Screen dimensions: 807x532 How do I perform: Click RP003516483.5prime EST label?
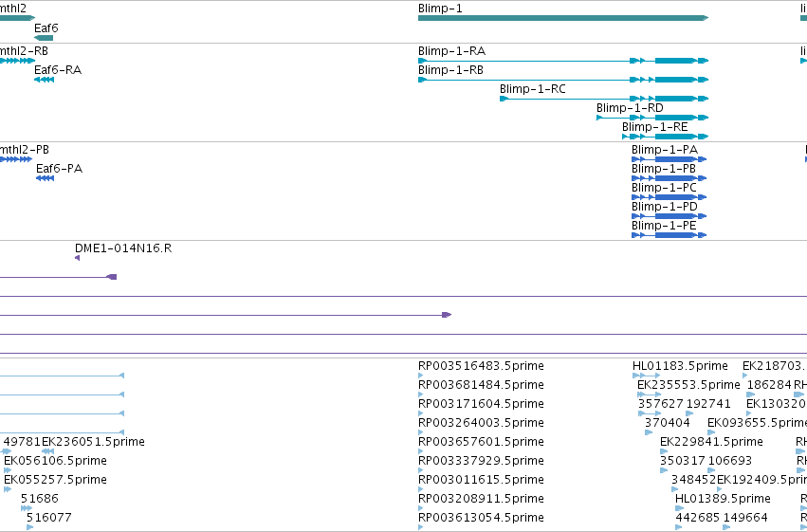coord(481,366)
